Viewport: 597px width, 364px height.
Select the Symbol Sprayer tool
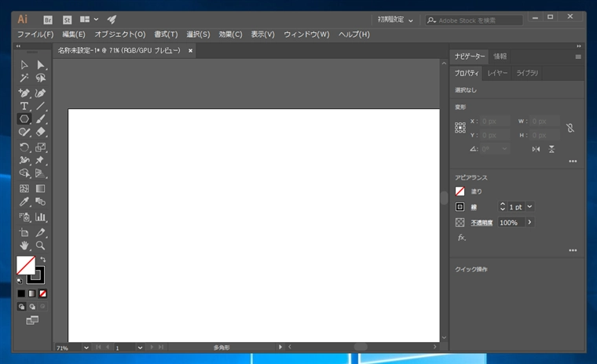[24, 217]
